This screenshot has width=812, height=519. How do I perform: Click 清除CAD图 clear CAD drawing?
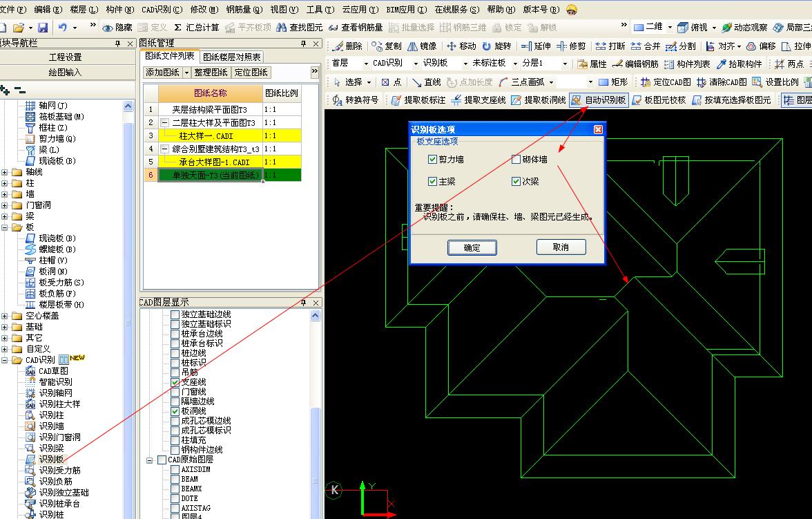coord(722,82)
